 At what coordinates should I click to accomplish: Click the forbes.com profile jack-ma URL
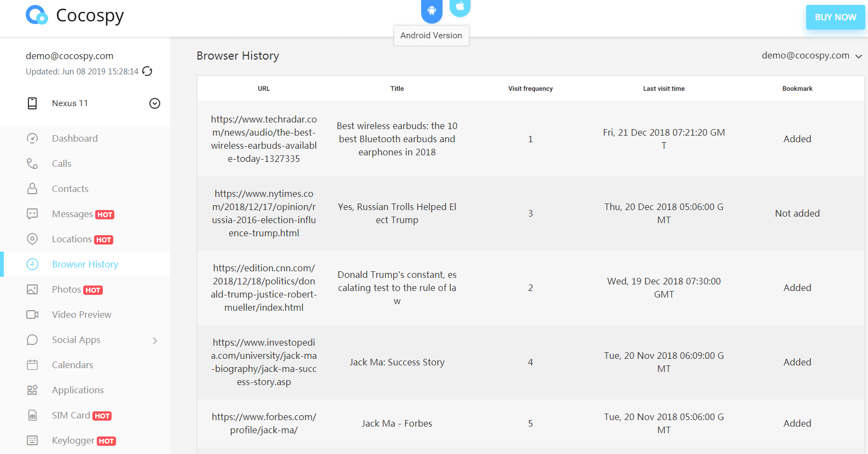point(264,423)
